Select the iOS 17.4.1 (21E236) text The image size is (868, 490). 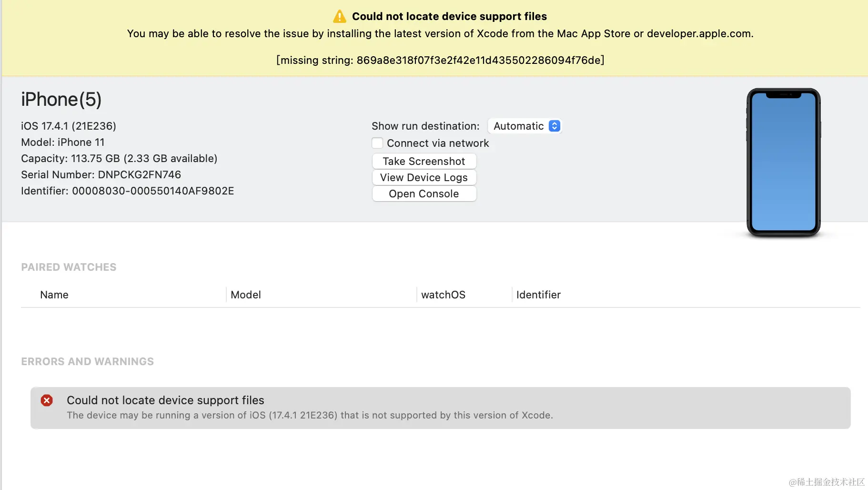pos(69,126)
